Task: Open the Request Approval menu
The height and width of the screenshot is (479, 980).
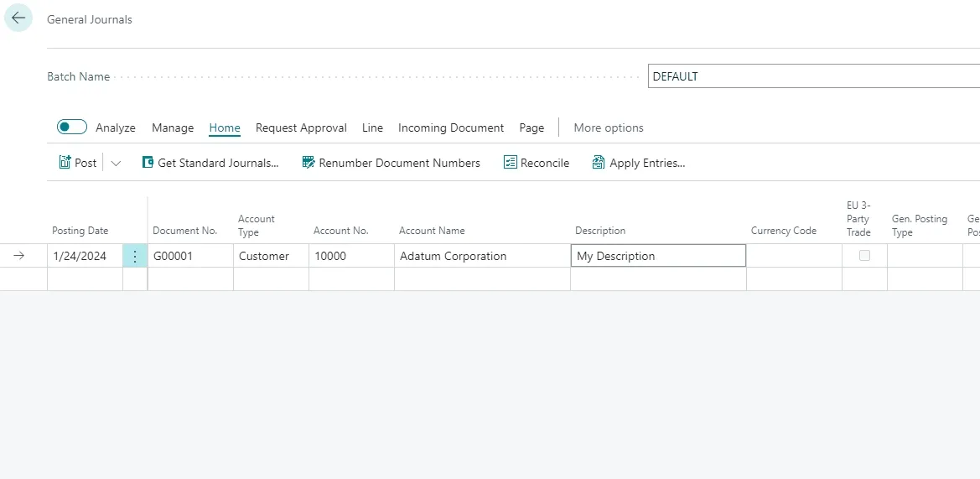Action: pyautogui.click(x=301, y=128)
